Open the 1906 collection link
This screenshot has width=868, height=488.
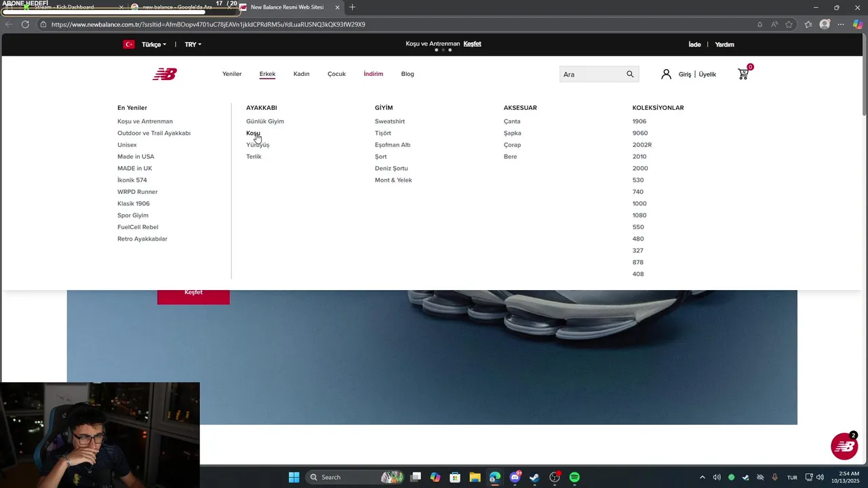pyautogui.click(x=639, y=121)
